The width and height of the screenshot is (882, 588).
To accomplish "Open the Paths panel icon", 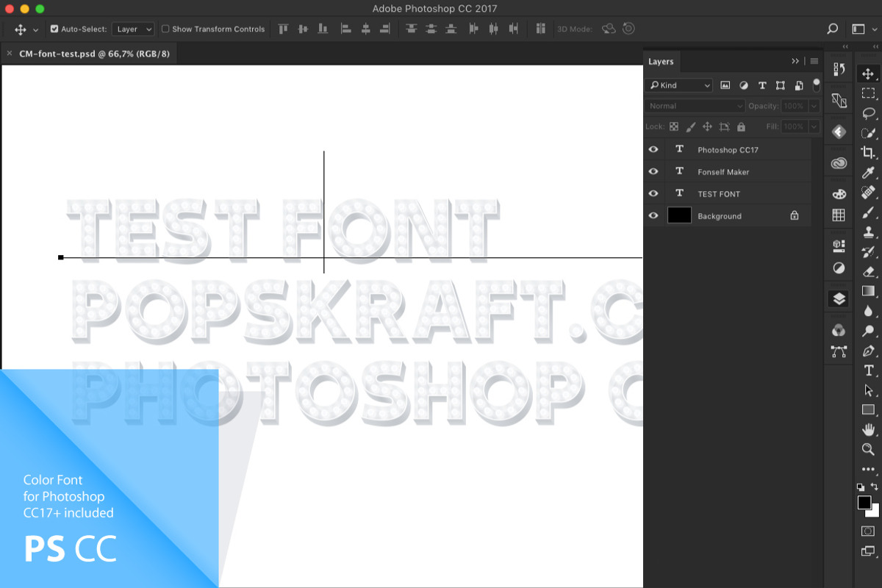I will point(839,351).
